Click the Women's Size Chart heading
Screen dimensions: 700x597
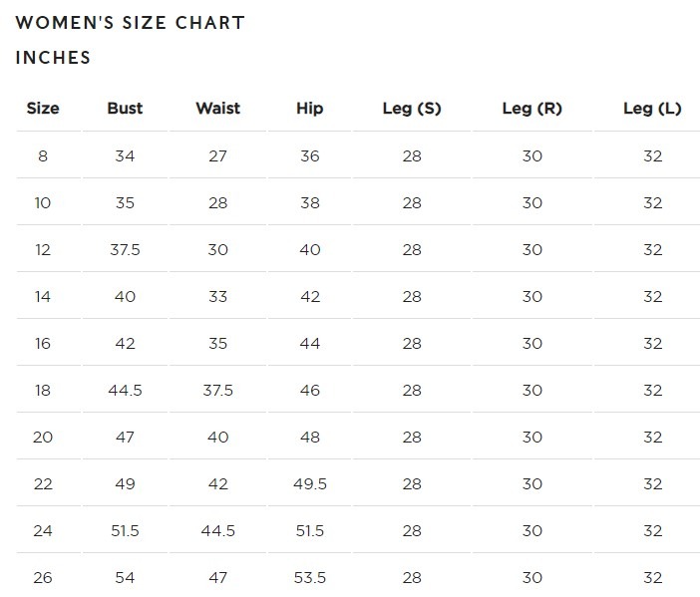130,23
